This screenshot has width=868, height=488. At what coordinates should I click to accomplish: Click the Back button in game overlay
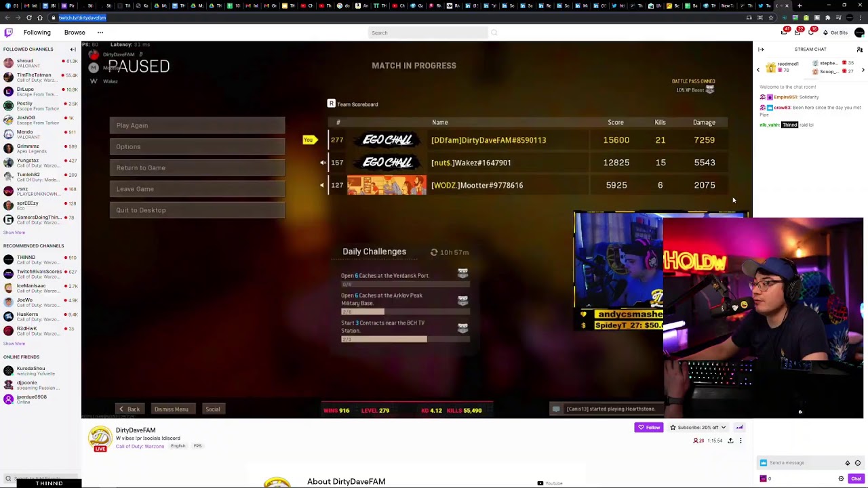pyautogui.click(x=129, y=409)
